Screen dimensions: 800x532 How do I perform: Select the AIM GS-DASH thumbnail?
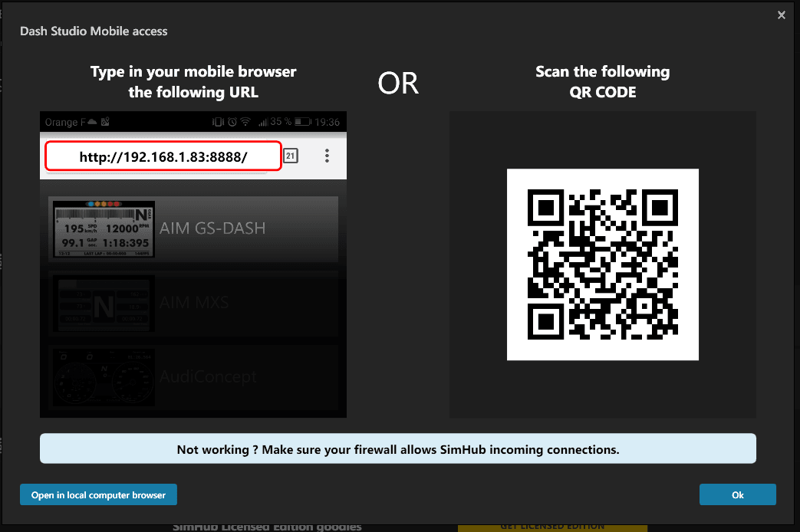click(104, 229)
